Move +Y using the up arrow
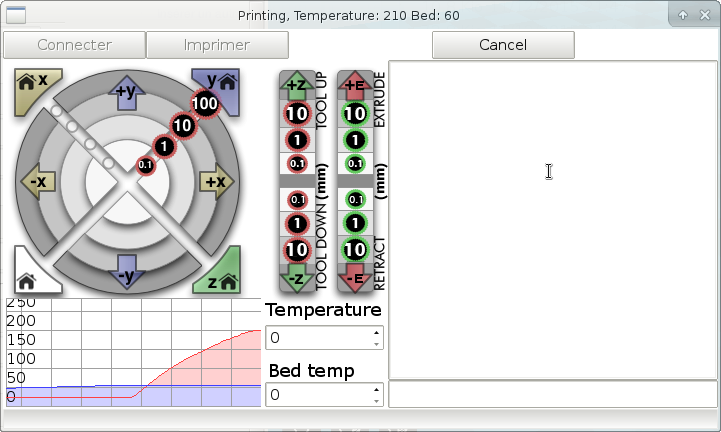This screenshot has height=432, width=721. coord(127,92)
